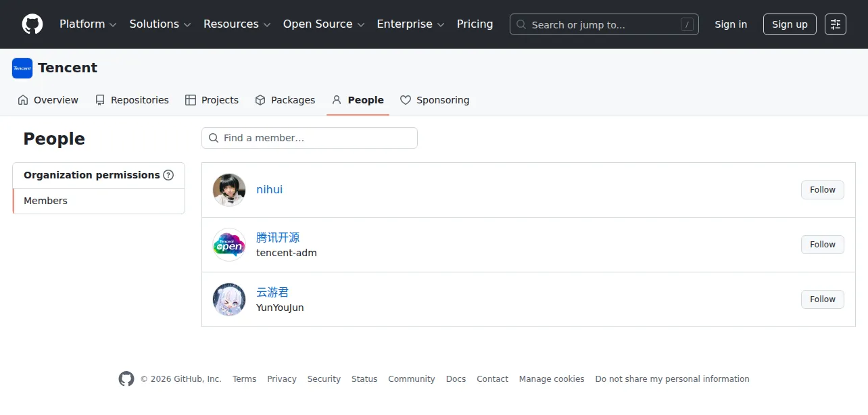The height and width of the screenshot is (415, 868).
Task: Open the Contact footer link
Action: (492, 379)
